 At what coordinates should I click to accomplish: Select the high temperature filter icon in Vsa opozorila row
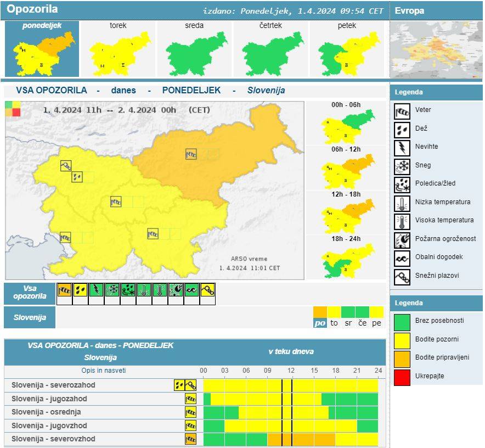click(160, 290)
